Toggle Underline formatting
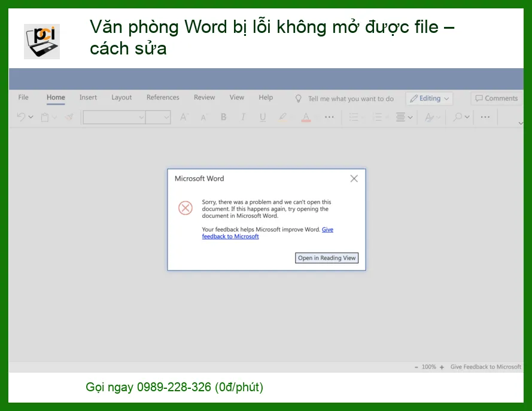 click(x=263, y=117)
